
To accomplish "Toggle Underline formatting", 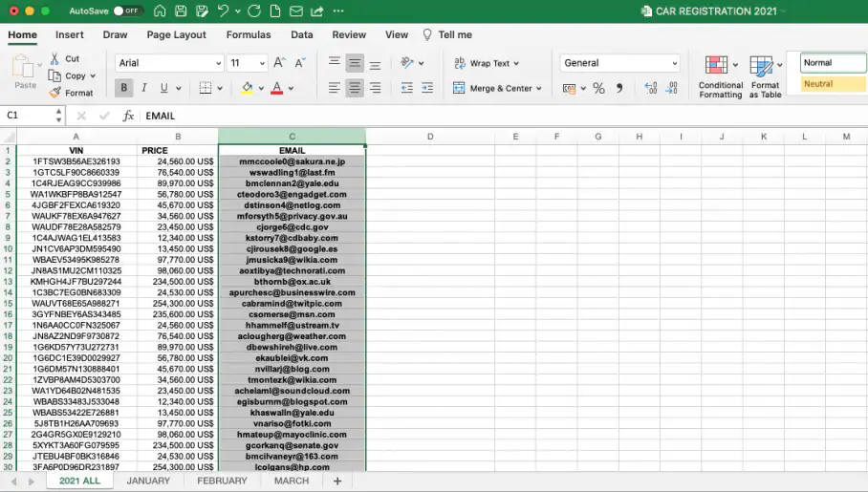I will (163, 88).
